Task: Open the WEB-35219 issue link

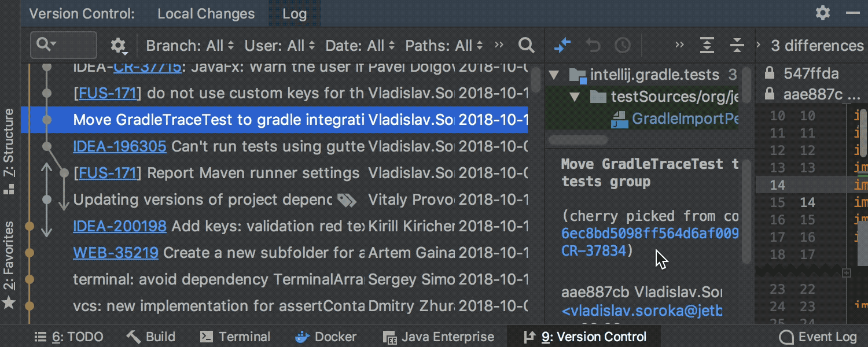Action: click(x=116, y=253)
